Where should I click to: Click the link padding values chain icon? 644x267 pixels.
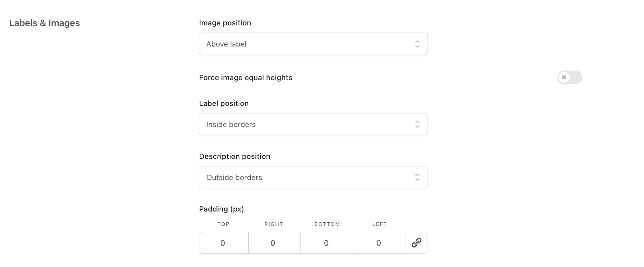(x=416, y=243)
